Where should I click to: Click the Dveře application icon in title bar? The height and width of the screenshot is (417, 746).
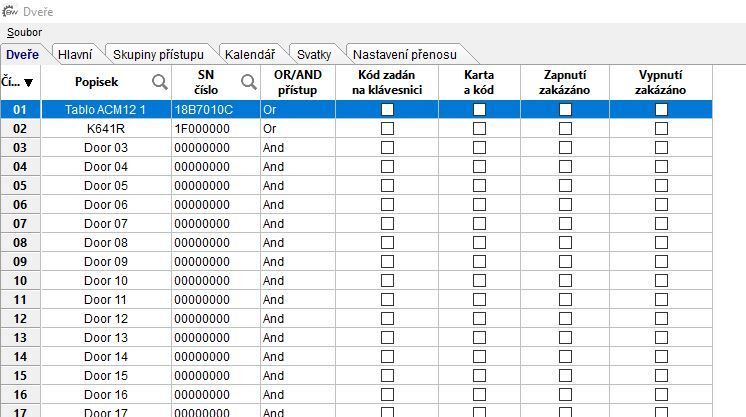(x=10, y=11)
